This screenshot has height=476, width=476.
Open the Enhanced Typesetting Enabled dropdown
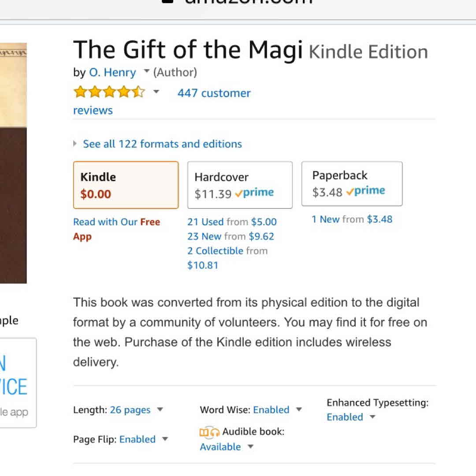pos(372,417)
